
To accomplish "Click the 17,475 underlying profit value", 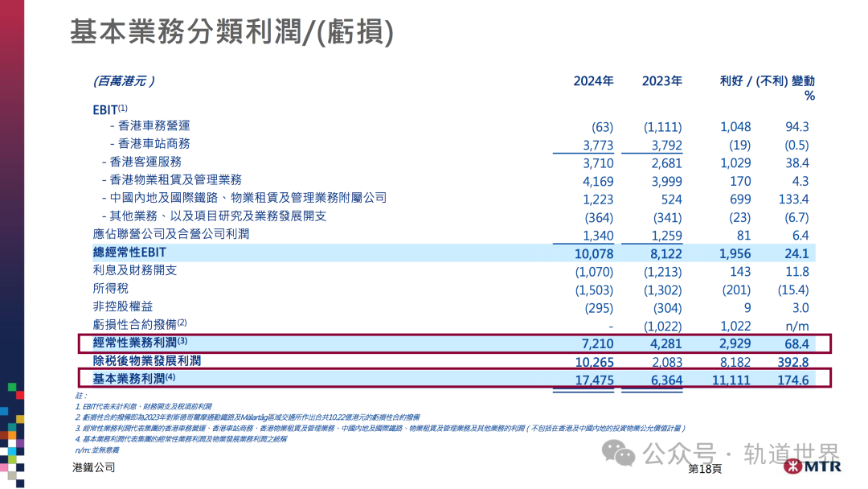I will [x=595, y=380].
